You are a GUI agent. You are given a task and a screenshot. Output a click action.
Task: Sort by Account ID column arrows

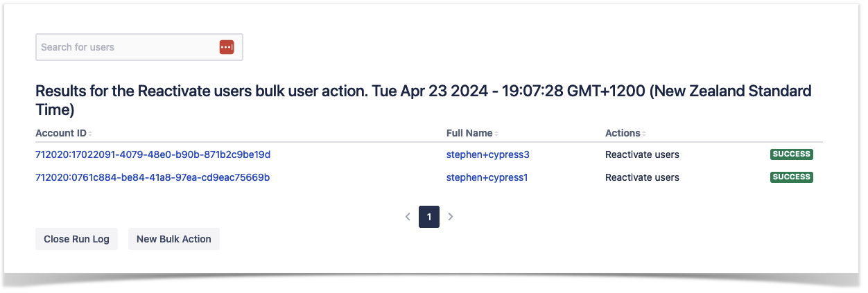90,134
